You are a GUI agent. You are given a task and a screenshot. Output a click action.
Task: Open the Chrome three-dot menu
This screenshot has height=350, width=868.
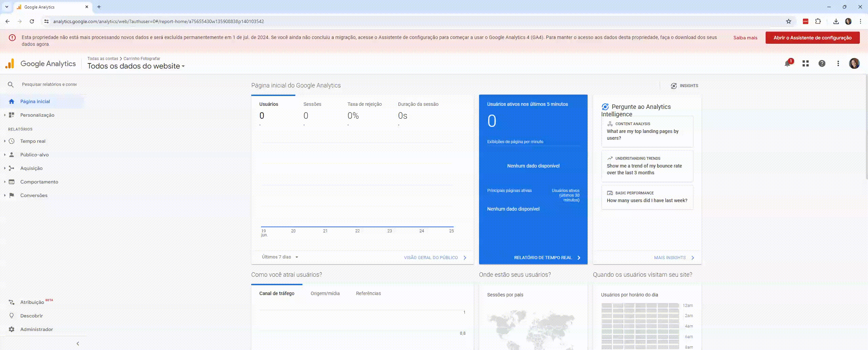[861, 21]
